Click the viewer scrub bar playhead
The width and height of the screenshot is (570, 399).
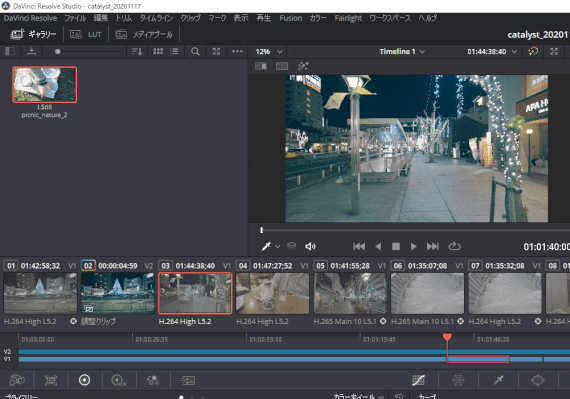click(261, 230)
